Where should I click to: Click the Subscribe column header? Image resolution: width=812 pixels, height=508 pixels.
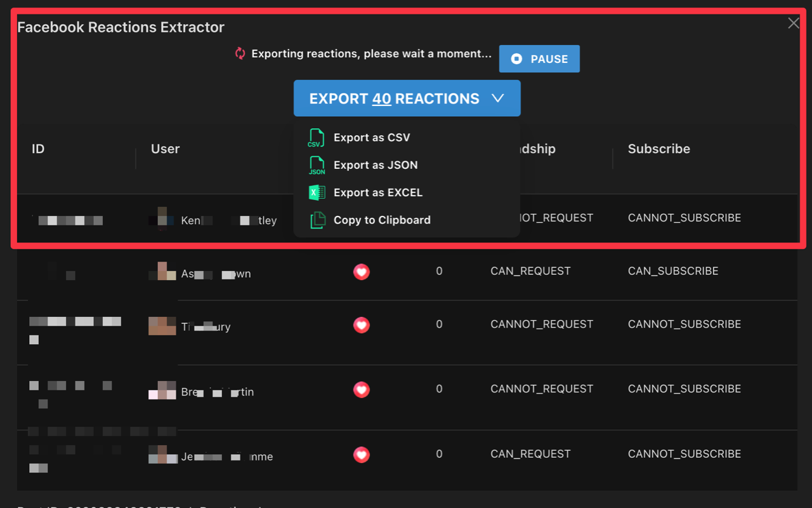pyautogui.click(x=659, y=149)
